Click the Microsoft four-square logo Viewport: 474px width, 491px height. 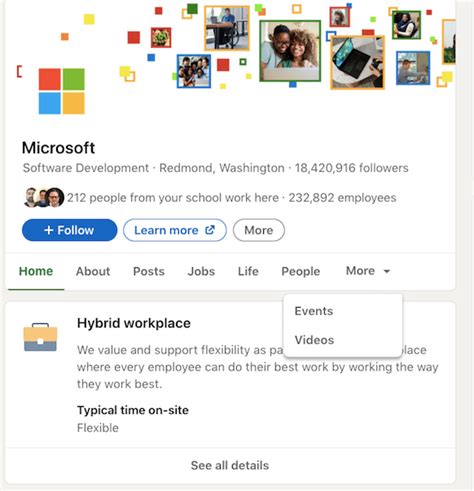pos(62,91)
